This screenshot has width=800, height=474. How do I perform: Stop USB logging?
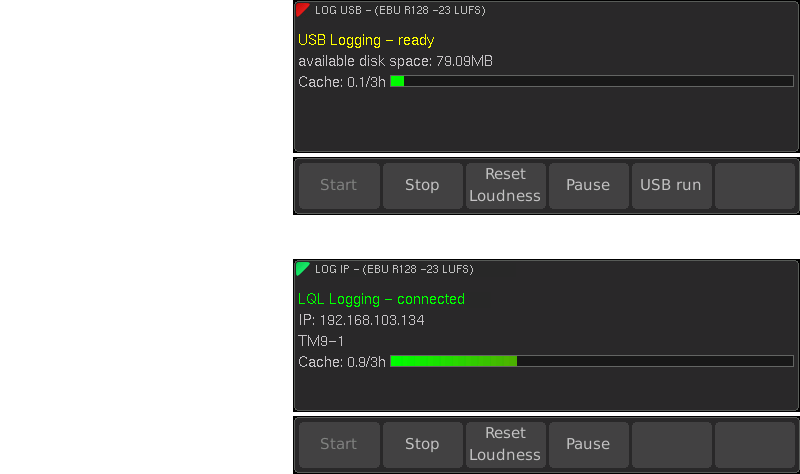click(x=422, y=186)
